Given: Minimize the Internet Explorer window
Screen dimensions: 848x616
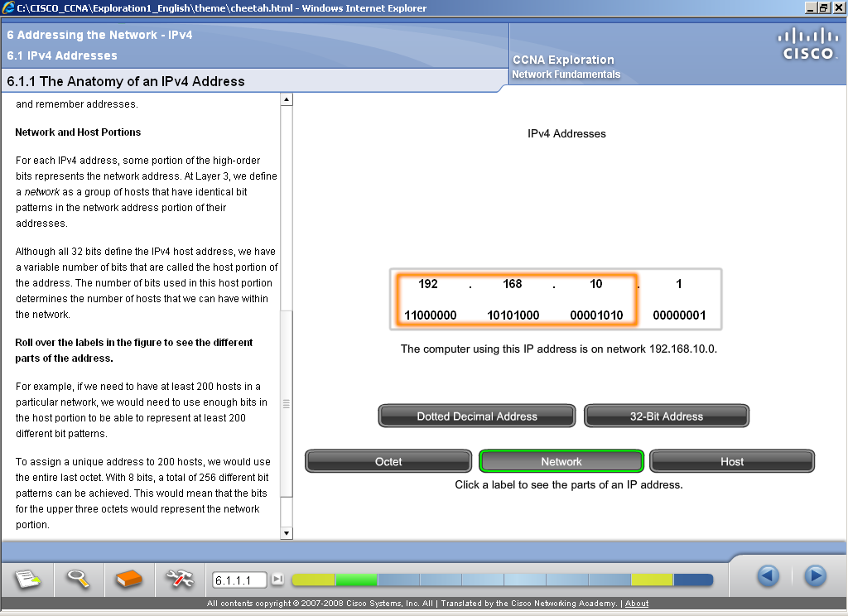Looking at the screenshot, I should pyautogui.click(x=811, y=7).
